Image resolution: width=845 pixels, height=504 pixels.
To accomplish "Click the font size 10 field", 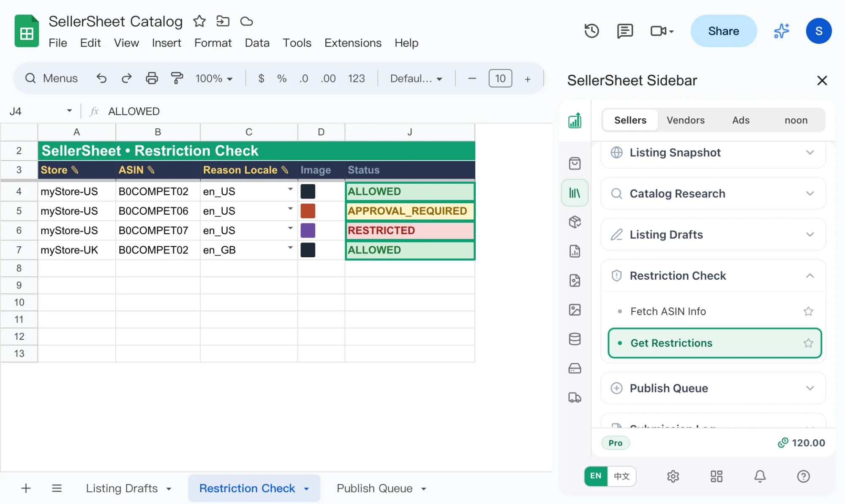I will click(x=500, y=78).
